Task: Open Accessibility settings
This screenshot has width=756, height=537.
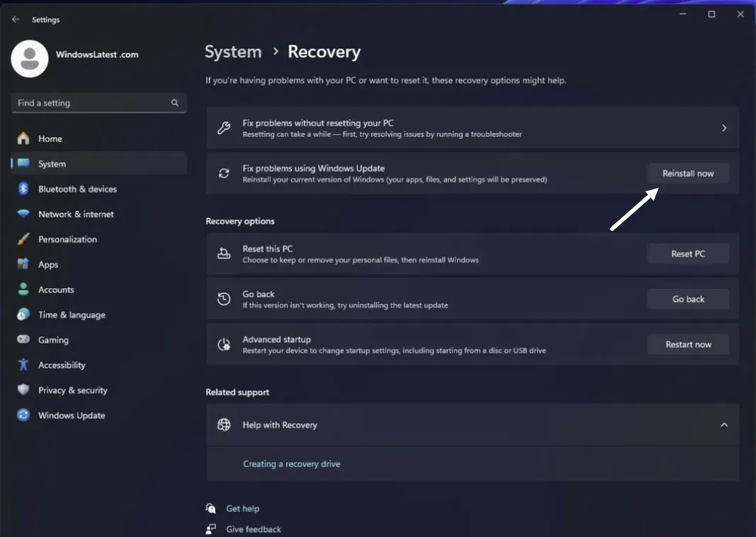Action: pyautogui.click(x=98, y=365)
